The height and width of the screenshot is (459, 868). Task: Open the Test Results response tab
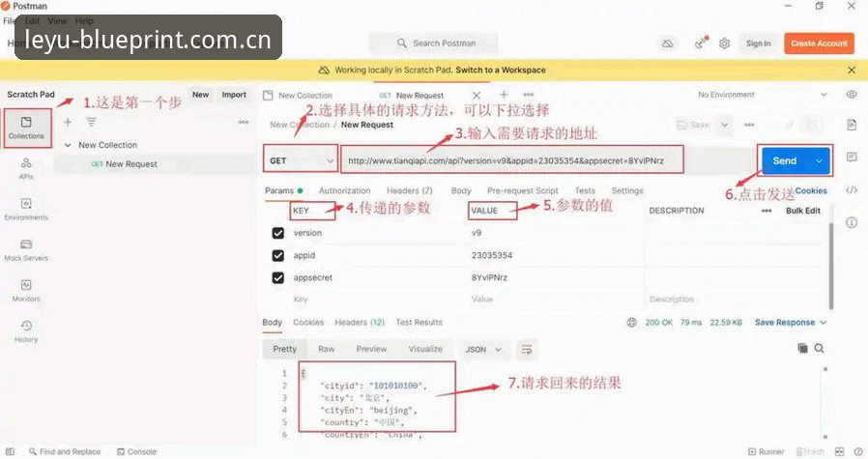click(x=420, y=322)
